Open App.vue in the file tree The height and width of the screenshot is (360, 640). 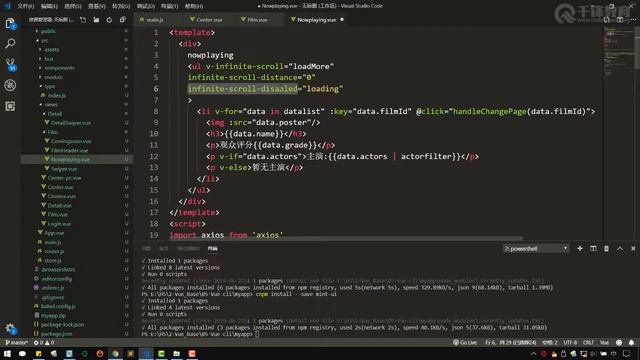coord(54,233)
